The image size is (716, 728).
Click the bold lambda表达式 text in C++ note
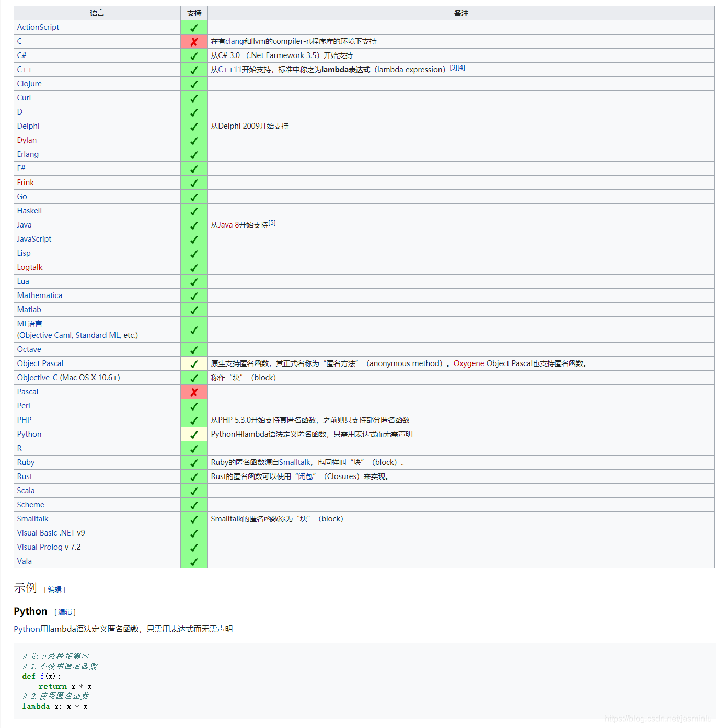click(346, 70)
